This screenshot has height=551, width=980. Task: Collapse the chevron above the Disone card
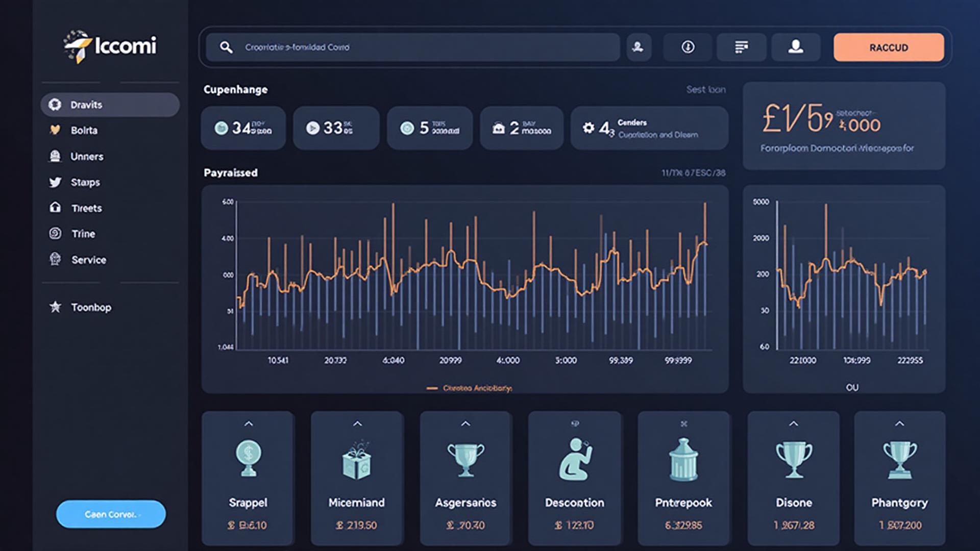(x=793, y=423)
